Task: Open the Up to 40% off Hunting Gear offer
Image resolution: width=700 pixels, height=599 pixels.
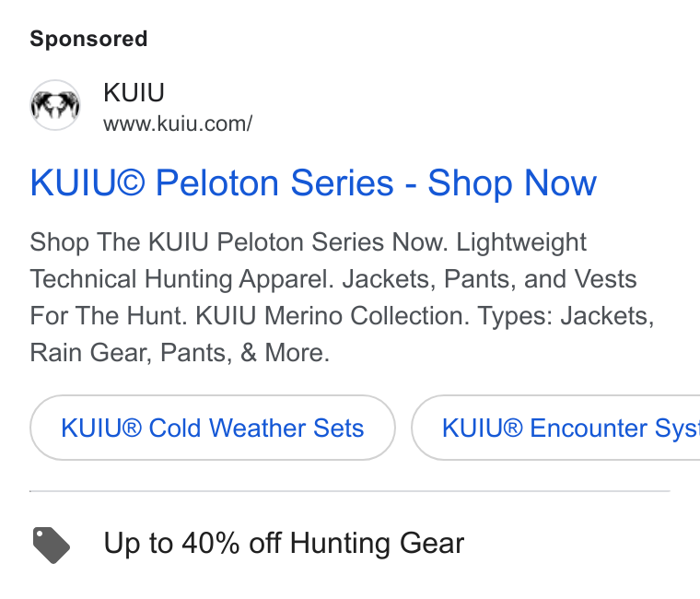Action: click(x=284, y=543)
